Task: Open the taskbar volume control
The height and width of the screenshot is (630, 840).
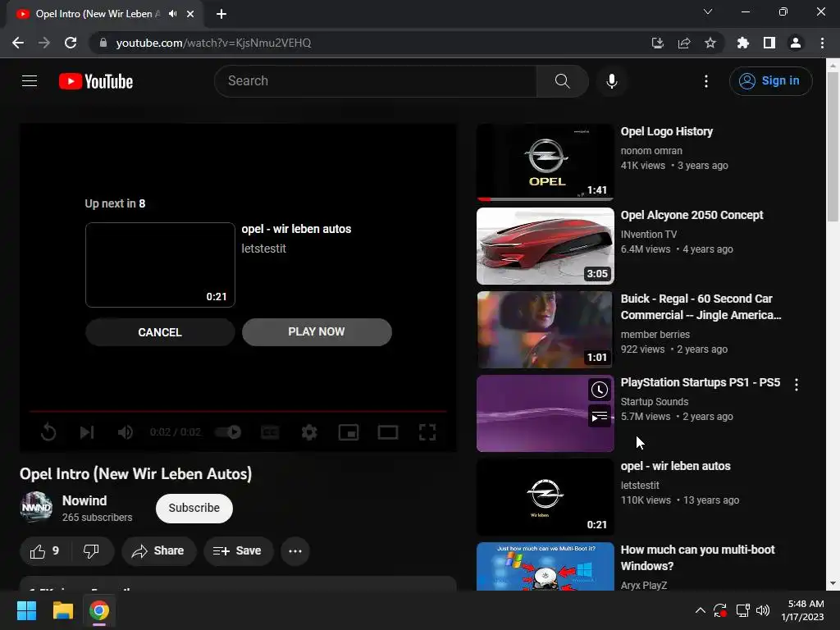Action: click(763, 610)
